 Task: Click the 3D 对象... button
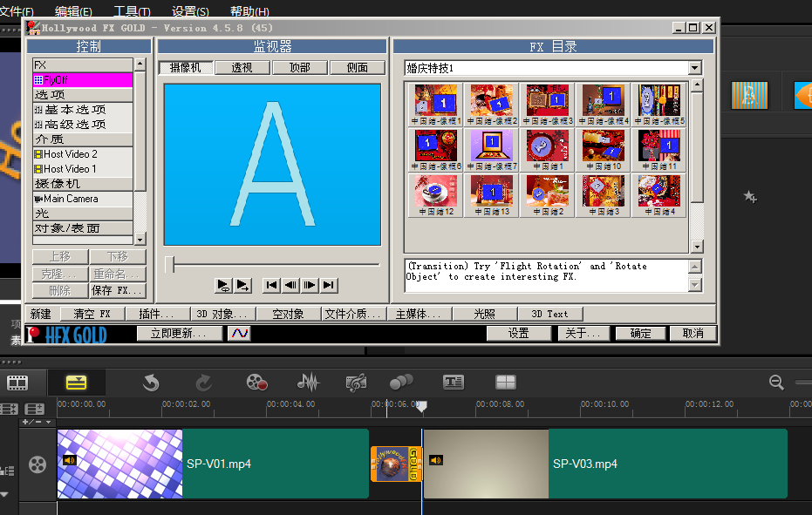coord(222,314)
